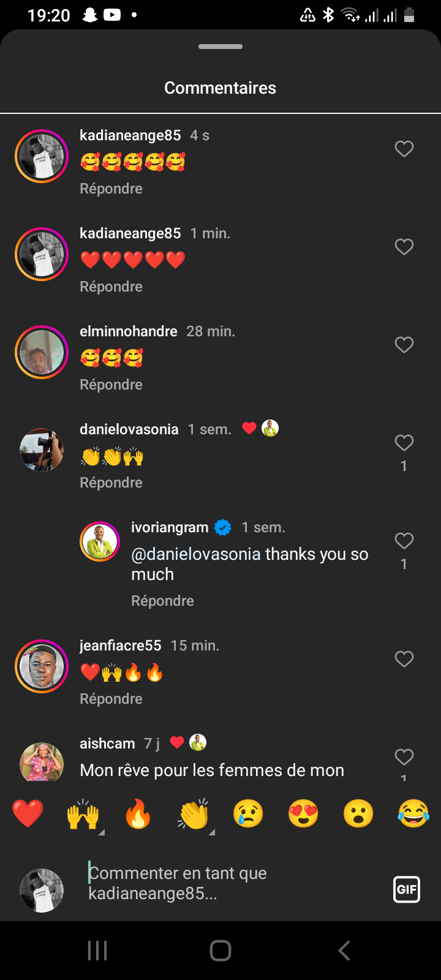Grab the comments sheet drag handle
Screen dimensions: 441x980
(221, 47)
